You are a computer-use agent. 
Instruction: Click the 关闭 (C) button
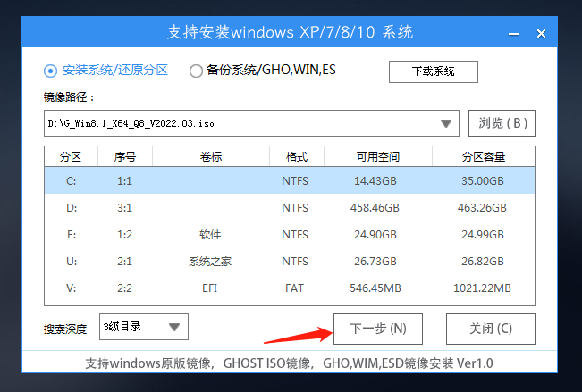coord(490,329)
